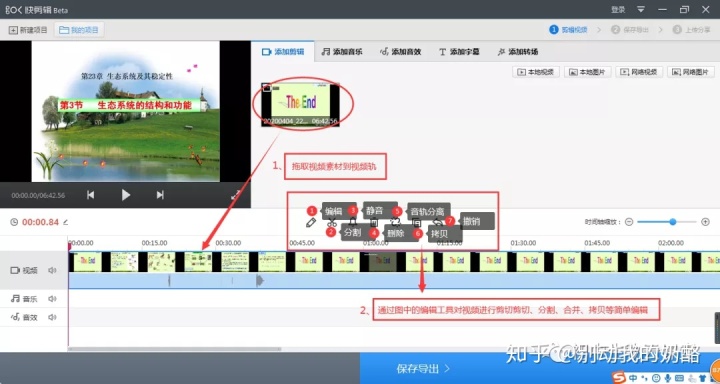Click the 00:15.00 mark on the timeline ruler

(154, 243)
